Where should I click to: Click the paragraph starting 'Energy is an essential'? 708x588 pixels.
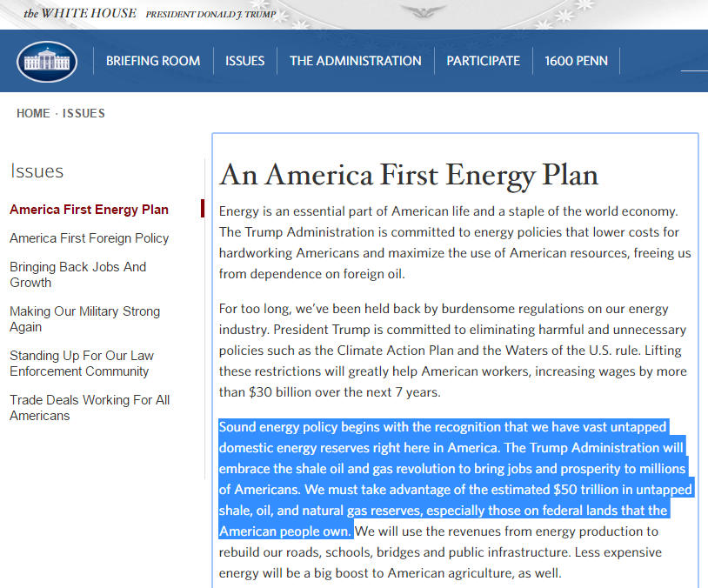click(x=455, y=243)
